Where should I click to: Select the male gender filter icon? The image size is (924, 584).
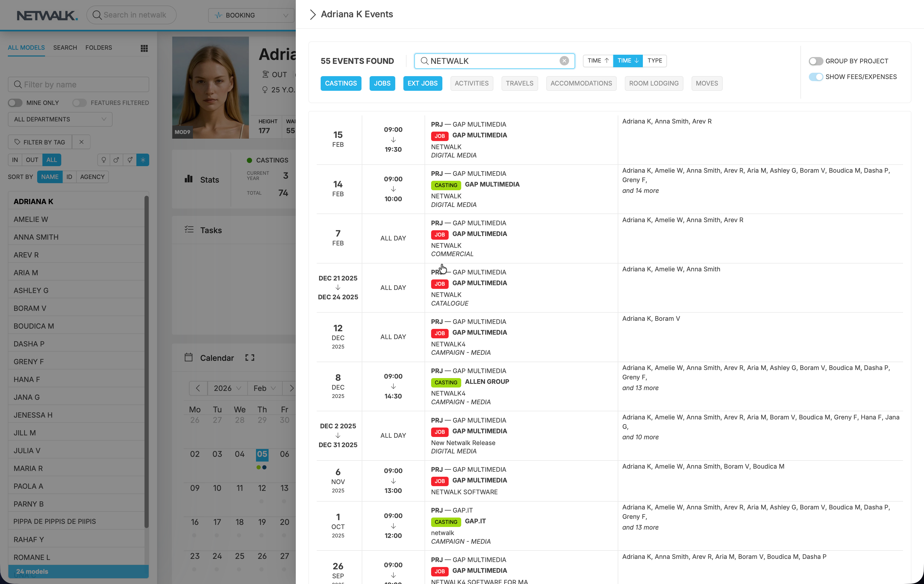117,160
